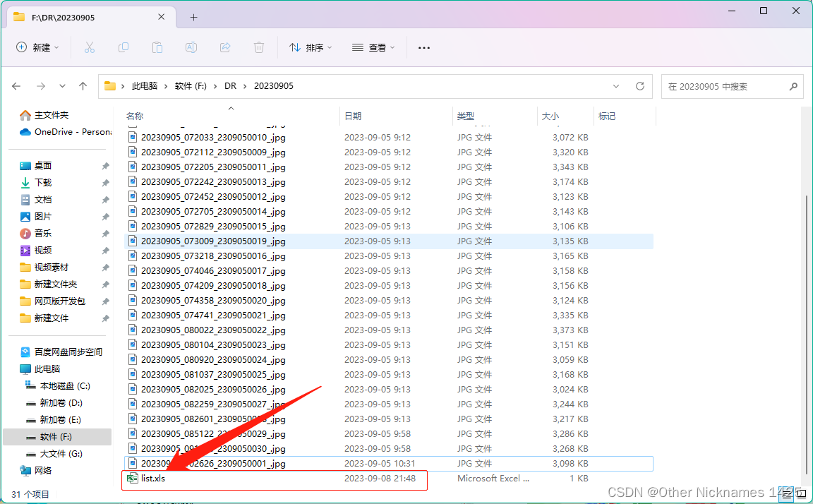The width and height of the screenshot is (813, 504).
Task: Select file 20230905_081037_2309050025_.jpg
Action: tap(213, 374)
